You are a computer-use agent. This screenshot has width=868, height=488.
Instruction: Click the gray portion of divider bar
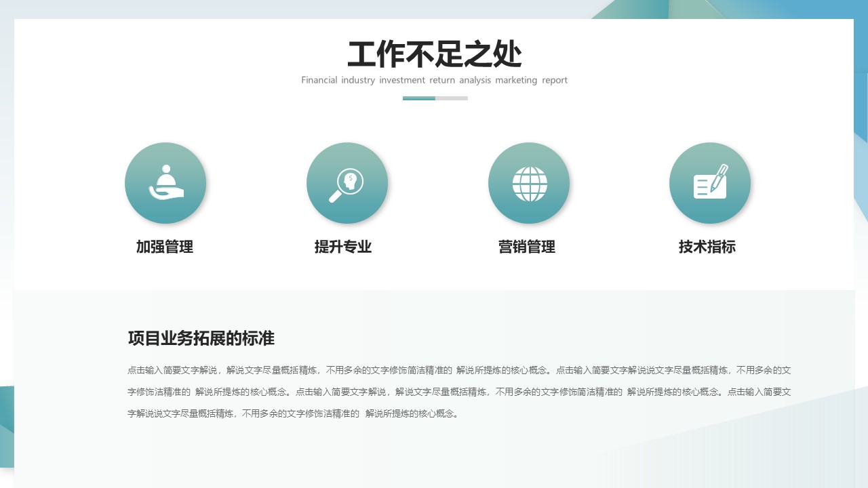[x=452, y=98]
